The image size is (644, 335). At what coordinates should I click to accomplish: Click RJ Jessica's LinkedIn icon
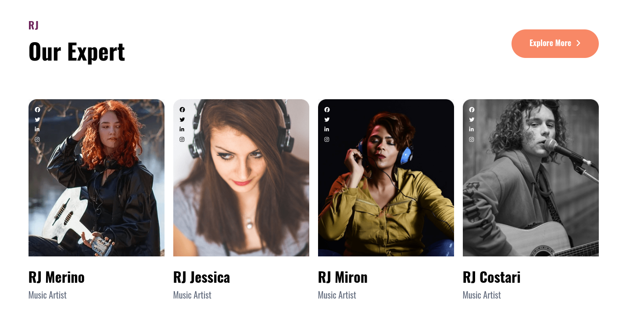(182, 129)
